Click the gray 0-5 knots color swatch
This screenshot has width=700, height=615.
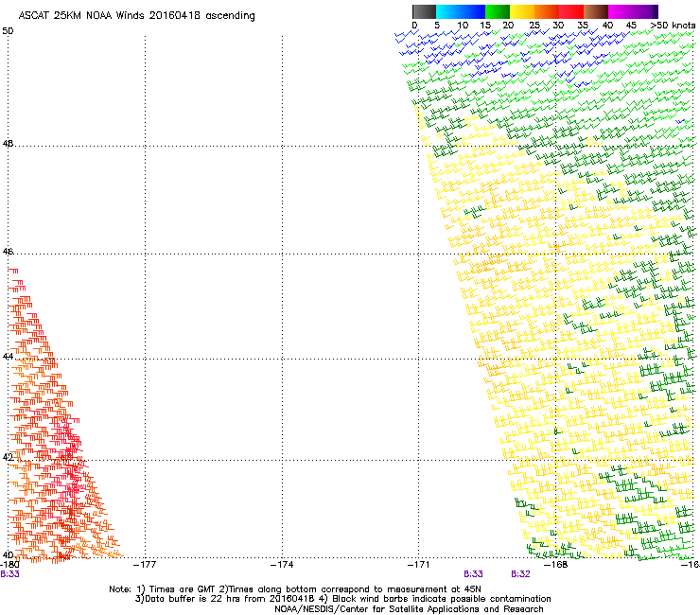[424, 11]
